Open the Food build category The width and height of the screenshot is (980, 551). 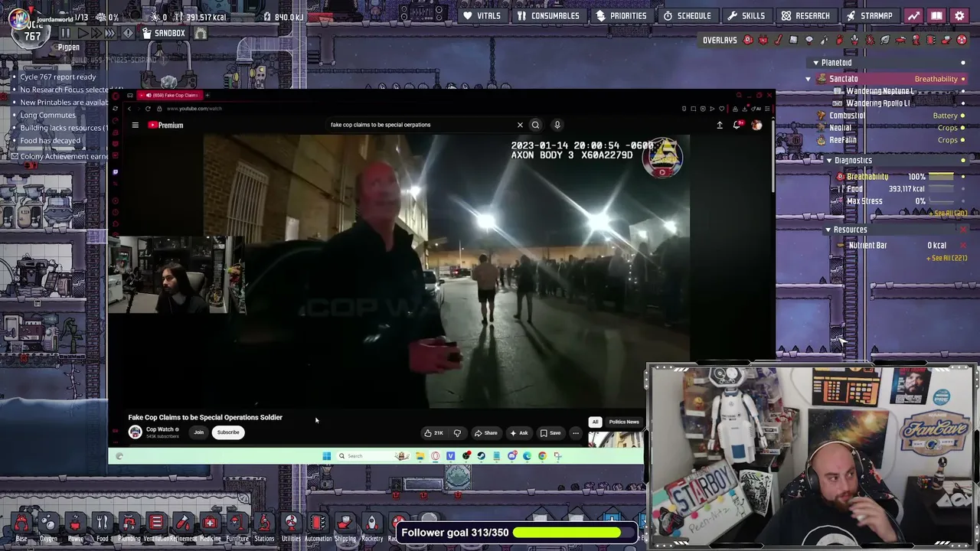[102, 526]
